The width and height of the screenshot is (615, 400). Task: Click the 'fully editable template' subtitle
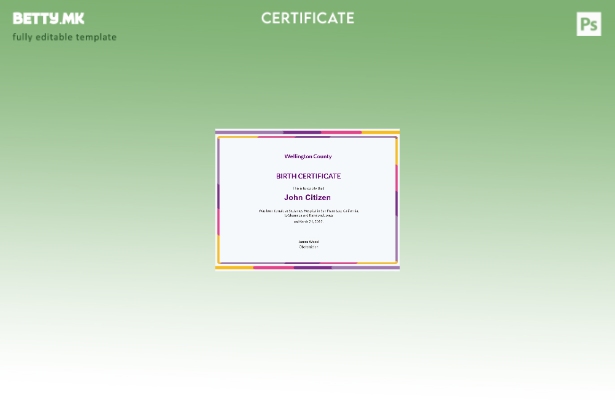coord(64,37)
